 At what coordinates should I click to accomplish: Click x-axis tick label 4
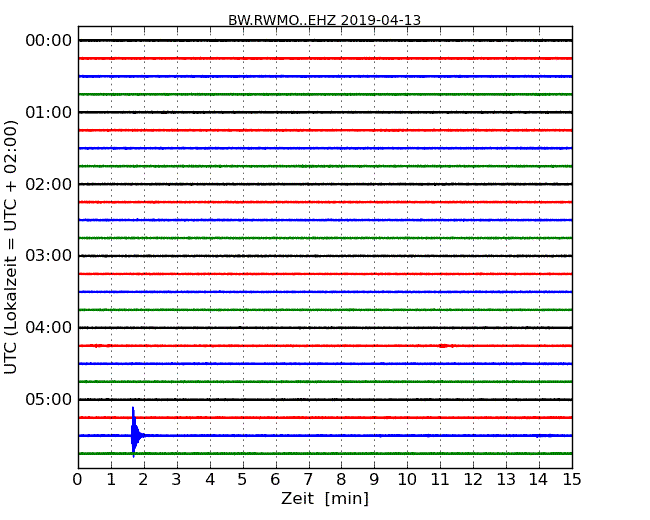[210, 479]
